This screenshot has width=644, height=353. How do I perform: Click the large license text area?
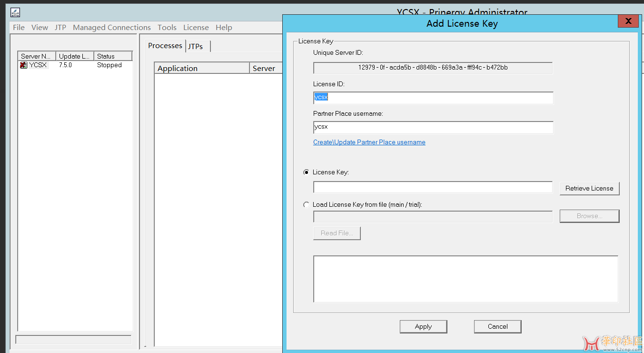466,279
